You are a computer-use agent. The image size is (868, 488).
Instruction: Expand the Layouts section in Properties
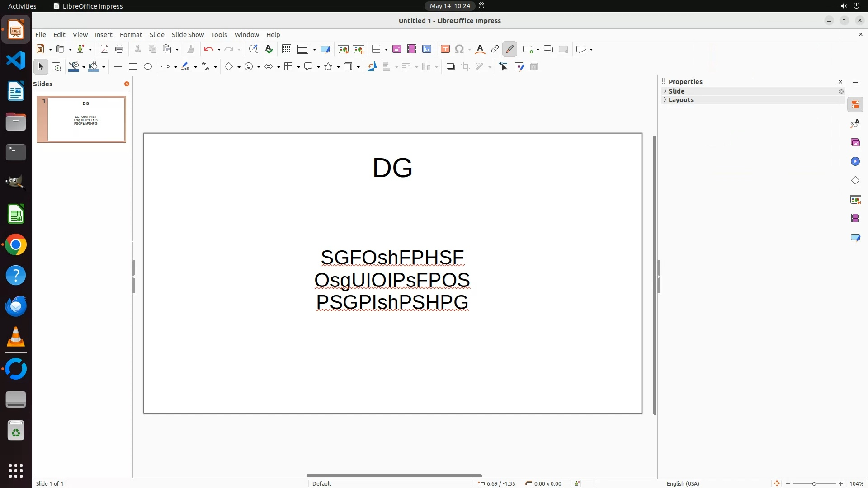(x=681, y=100)
